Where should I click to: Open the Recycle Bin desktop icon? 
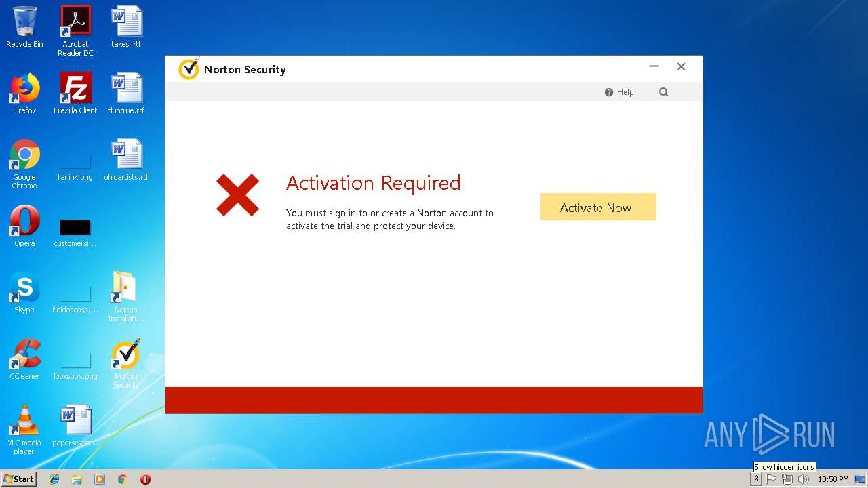point(24,27)
